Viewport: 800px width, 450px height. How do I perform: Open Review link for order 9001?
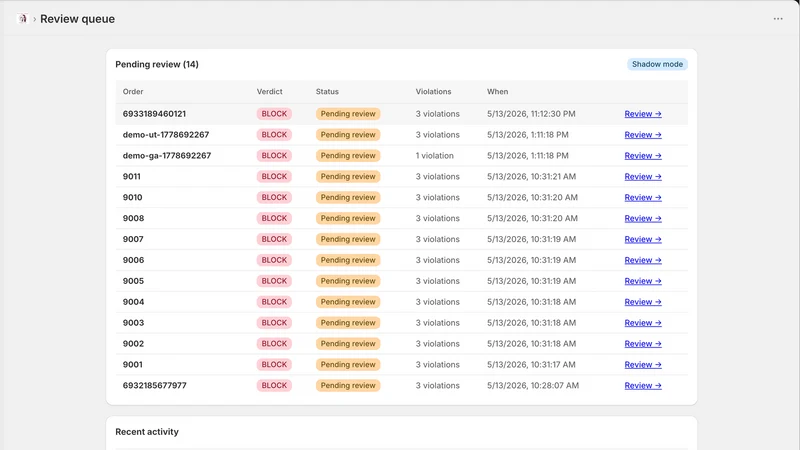coord(643,365)
